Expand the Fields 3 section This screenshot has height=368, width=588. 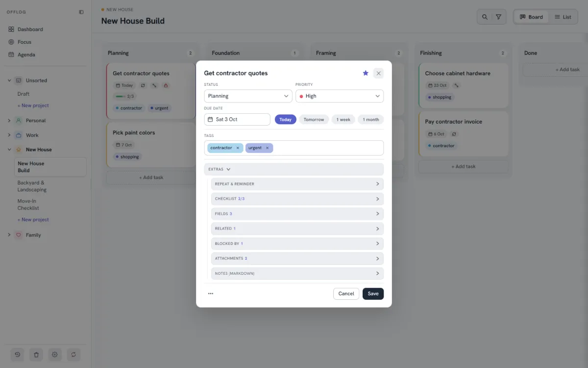tap(297, 214)
